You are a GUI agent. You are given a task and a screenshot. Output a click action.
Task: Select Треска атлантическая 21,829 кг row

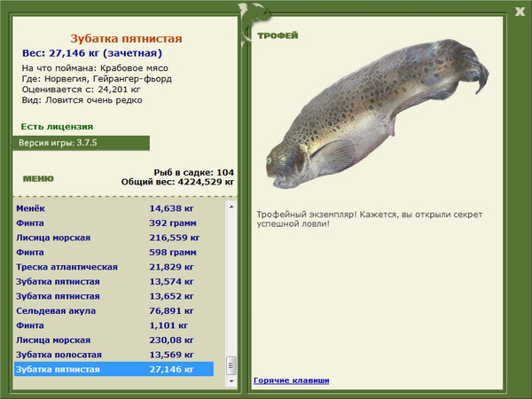click(114, 267)
